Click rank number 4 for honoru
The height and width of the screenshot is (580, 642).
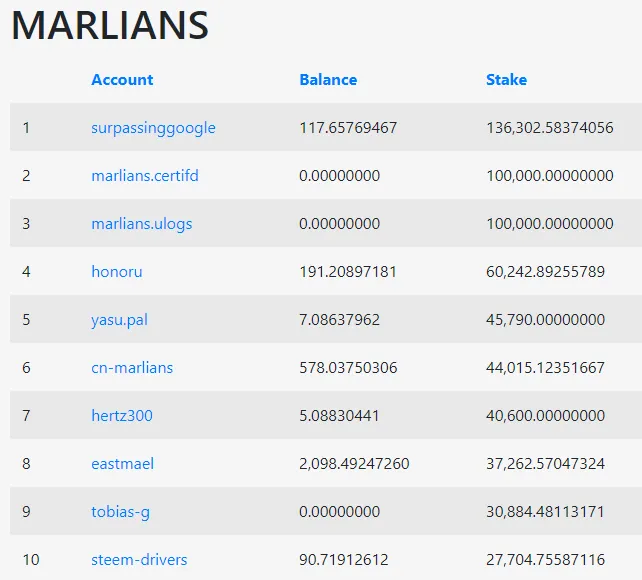click(26, 271)
